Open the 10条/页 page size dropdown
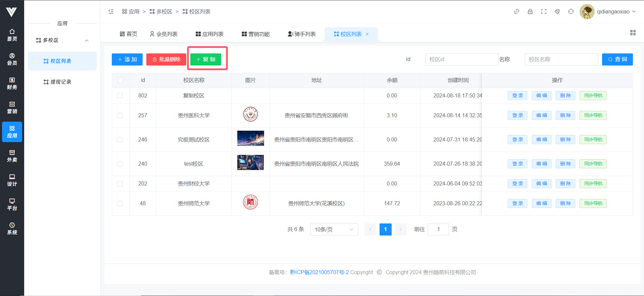This screenshot has width=644, height=296. point(334,229)
